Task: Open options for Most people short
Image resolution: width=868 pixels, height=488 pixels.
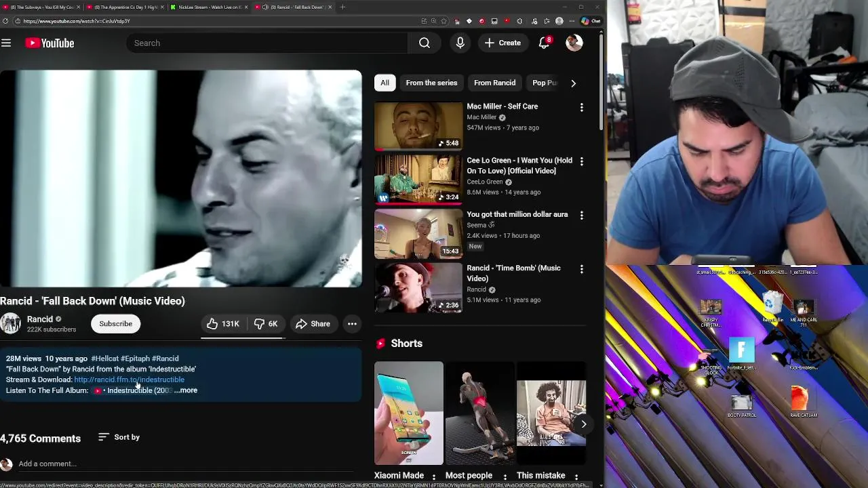Action: pos(505,477)
